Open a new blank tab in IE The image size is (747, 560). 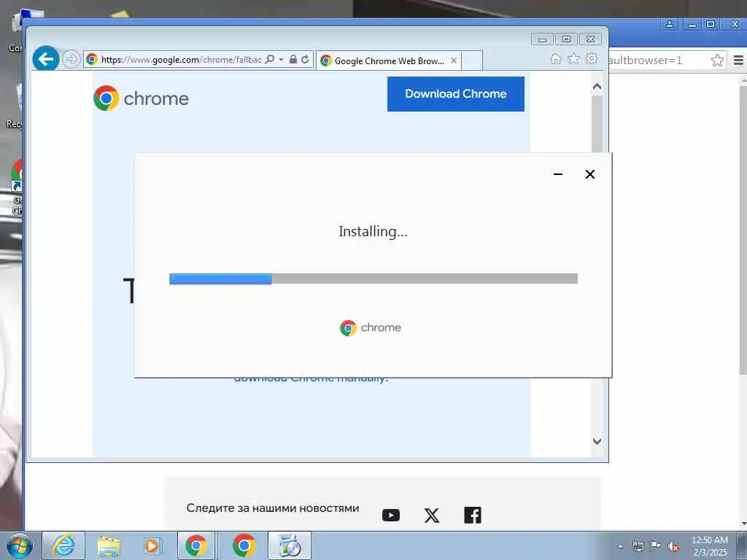pyautogui.click(x=472, y=61)
